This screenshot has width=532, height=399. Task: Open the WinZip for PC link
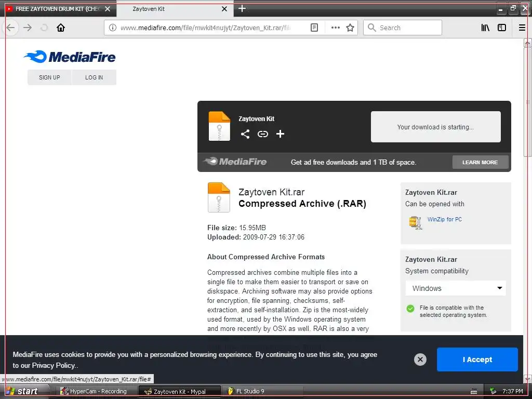point(445,219)
